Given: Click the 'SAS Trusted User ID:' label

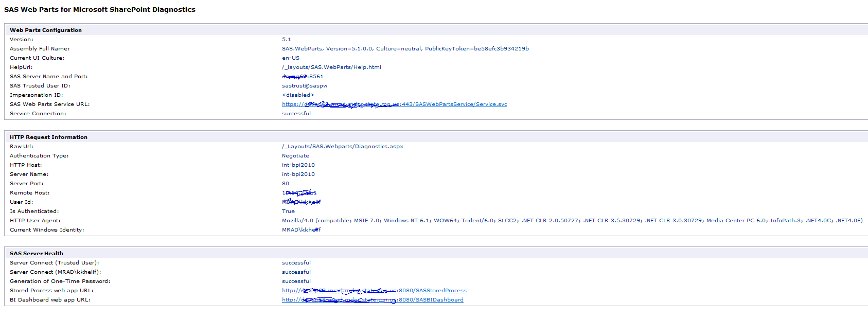Looking at the screenshot, I should [40, 86].
